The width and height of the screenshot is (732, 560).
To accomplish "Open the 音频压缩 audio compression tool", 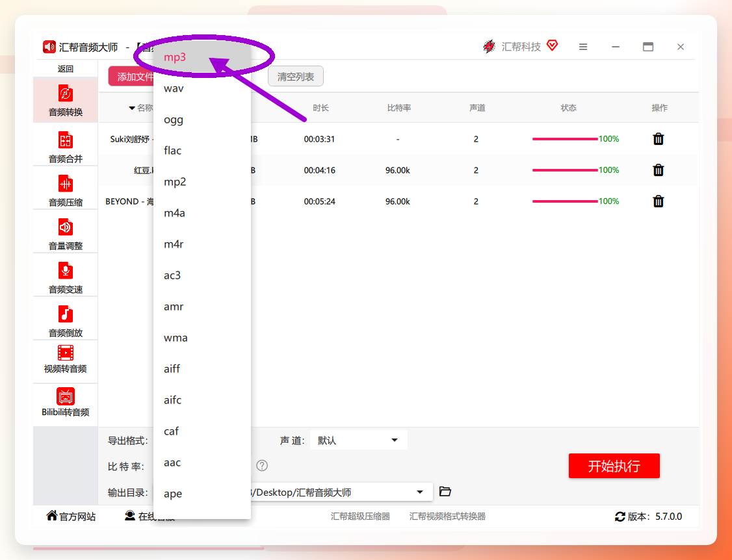I will [x=66, y=190].
